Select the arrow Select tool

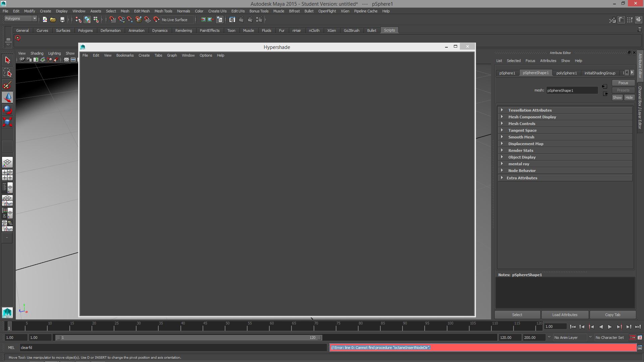point(7,60)
